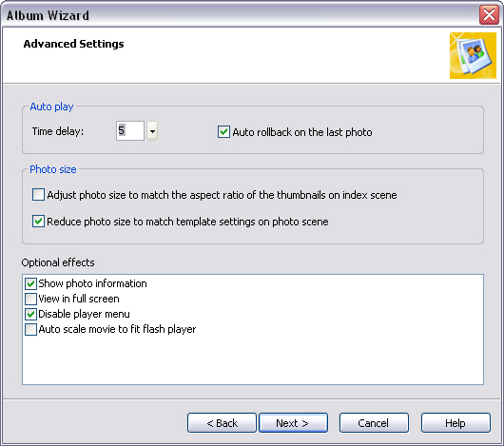Go to previous step with Back button
This screenshot has height=446, width=504.
222,423
